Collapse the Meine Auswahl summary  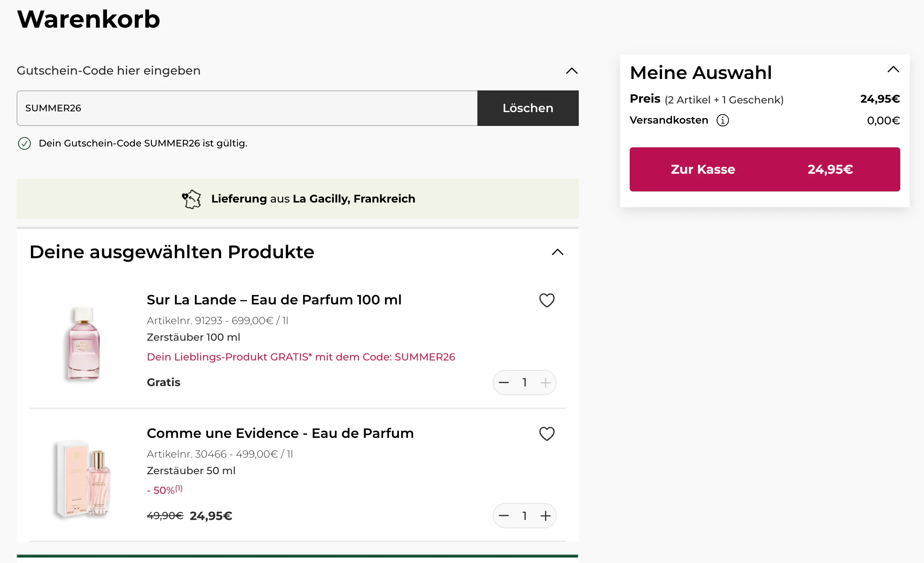[893, 70]
